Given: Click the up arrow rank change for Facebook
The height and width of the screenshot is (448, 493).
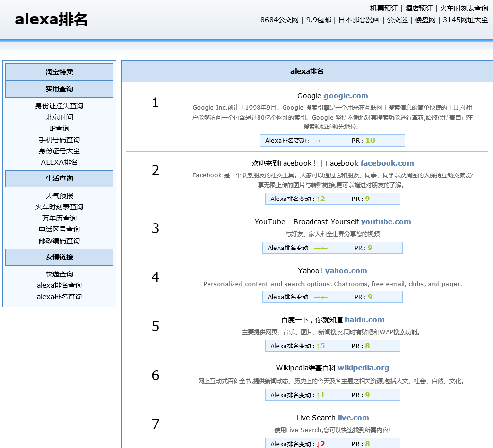Looking at the screenshot, I should pos(321,199).
